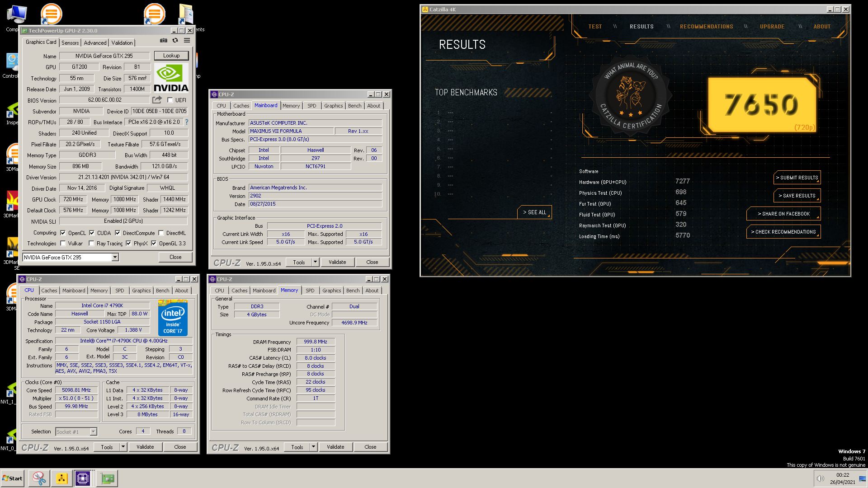This screenshot has height=488, width=868.
Task: Open the folder icon on the desktop
Action: (185, 14)
